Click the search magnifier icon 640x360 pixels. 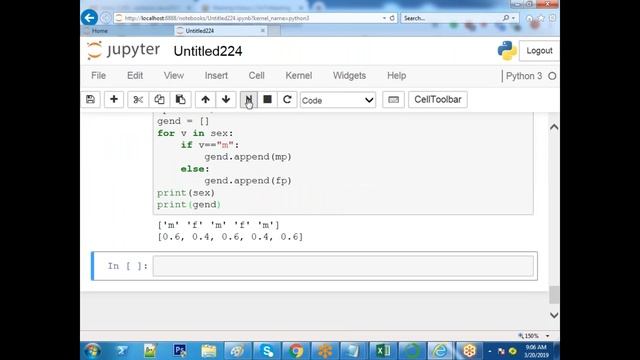coord(506,18)
